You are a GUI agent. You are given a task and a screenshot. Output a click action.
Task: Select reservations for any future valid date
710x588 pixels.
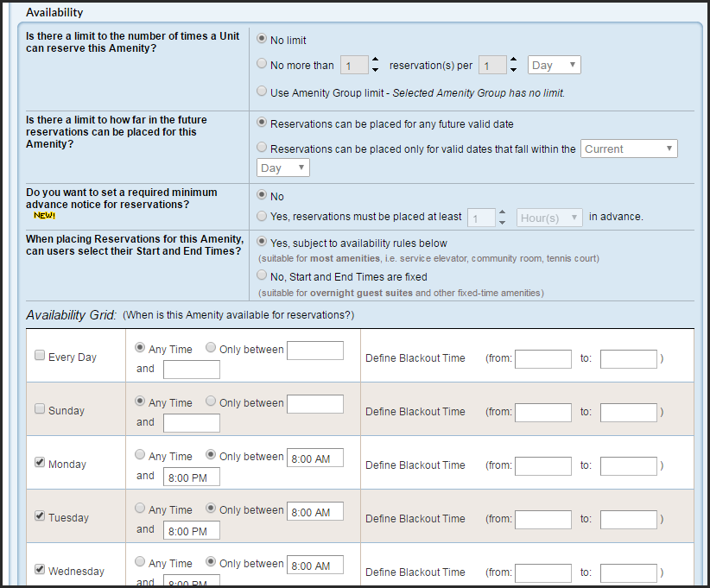[262, 123]
